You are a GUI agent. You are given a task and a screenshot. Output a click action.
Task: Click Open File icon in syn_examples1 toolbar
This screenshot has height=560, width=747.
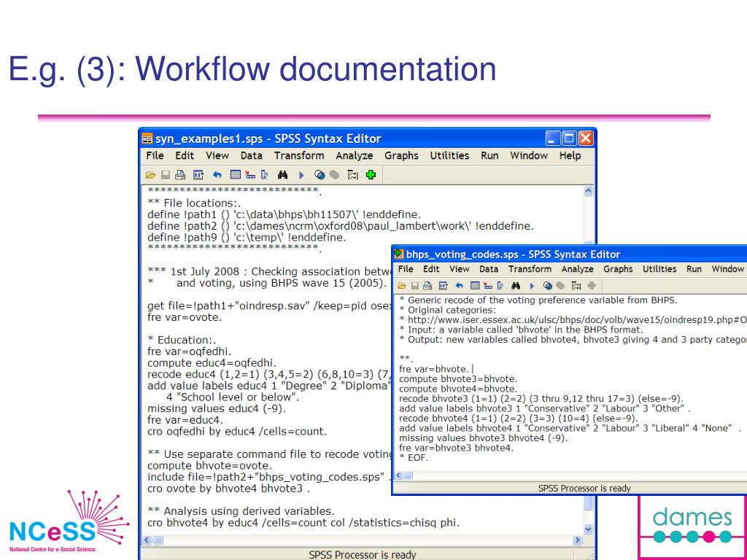click(150, 175)
